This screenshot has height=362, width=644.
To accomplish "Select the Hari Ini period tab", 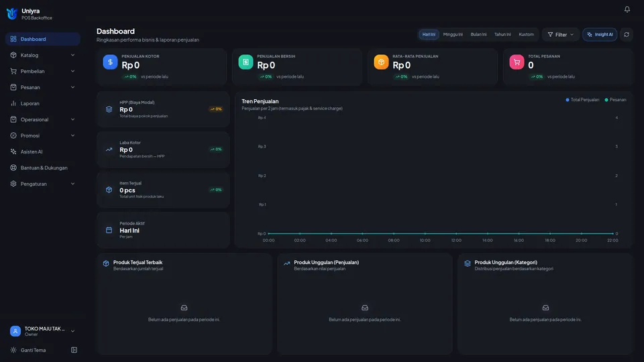I will point(429,34).
